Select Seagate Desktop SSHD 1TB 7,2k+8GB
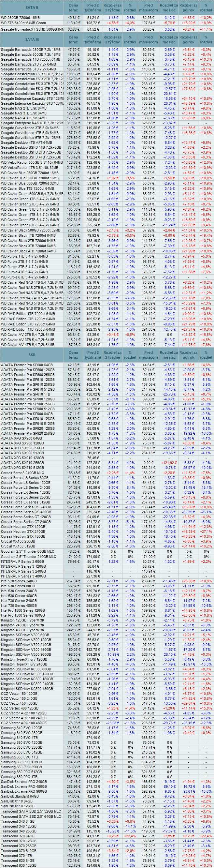 tap(31, 148)
